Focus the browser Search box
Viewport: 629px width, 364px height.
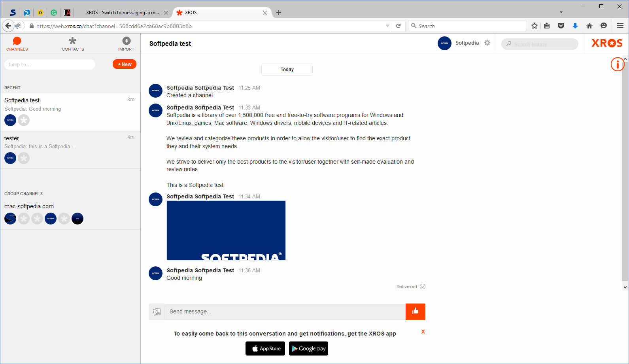tap(467, 26)
